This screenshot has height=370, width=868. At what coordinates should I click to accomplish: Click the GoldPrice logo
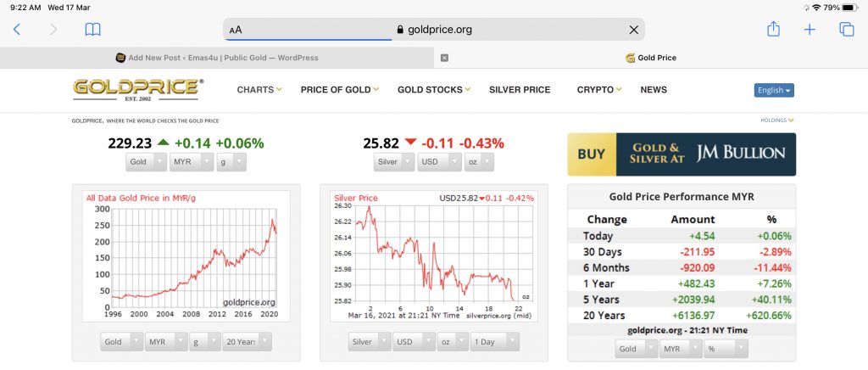pyautogui.click(x=138, y=89)
